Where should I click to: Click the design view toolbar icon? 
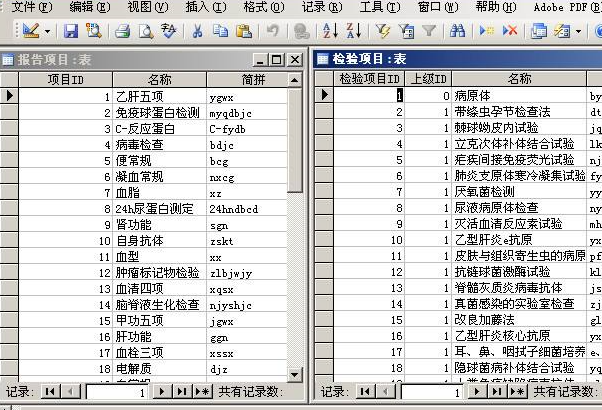[31, 31]
